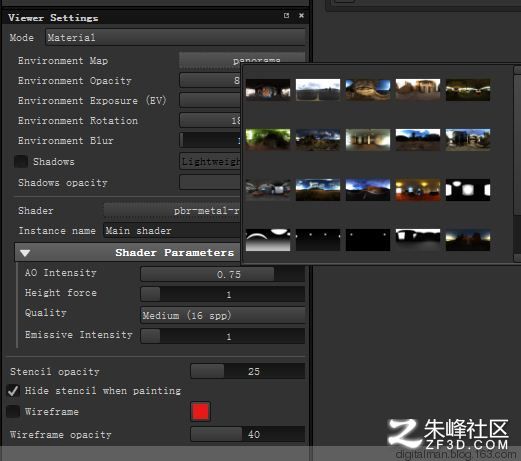The width and height of the screenshot is (521, 461).
Task: Select the corridor interior environment thumbnail
Action: click(x=368, y=140)
